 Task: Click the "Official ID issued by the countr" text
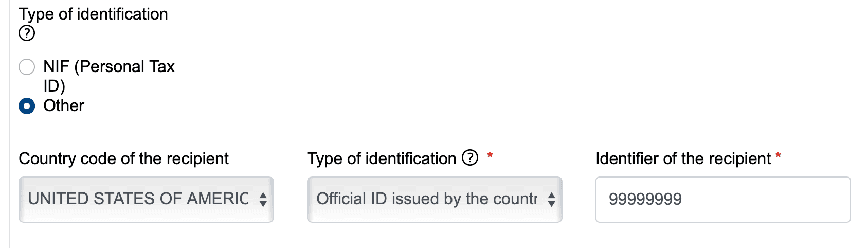pos(426,199)
